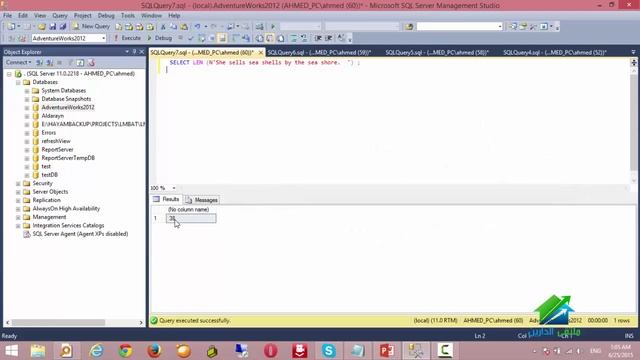Click the Uncomment Selected Lines icon
This screenshot has height=360, width=640.
click(304, 38)
